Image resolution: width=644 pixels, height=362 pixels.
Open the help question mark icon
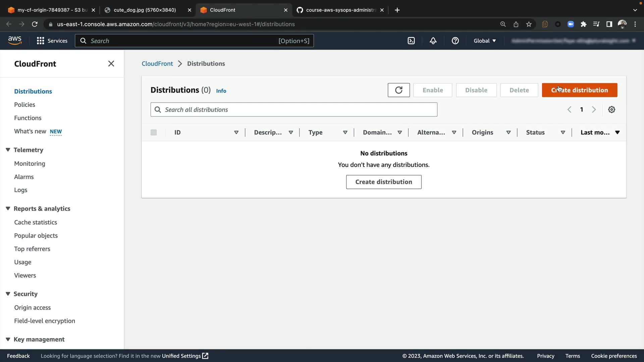point(455,41)
